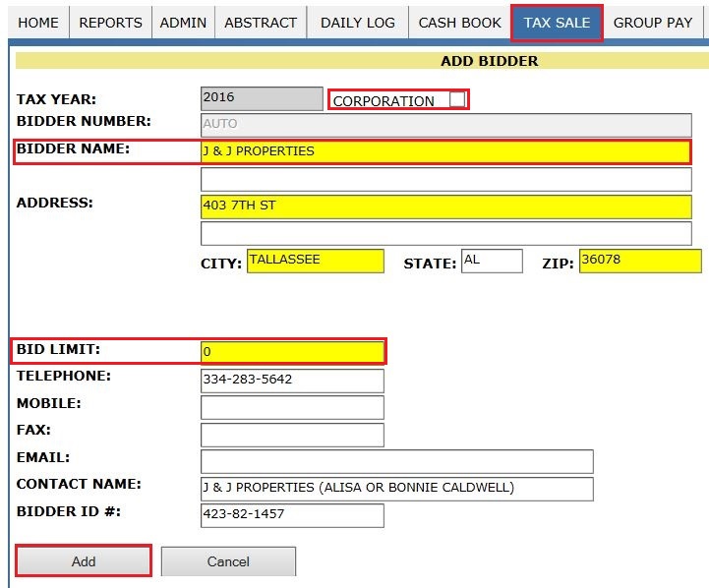
Task: Go to the Abstract tab
Action: point(260,22)
